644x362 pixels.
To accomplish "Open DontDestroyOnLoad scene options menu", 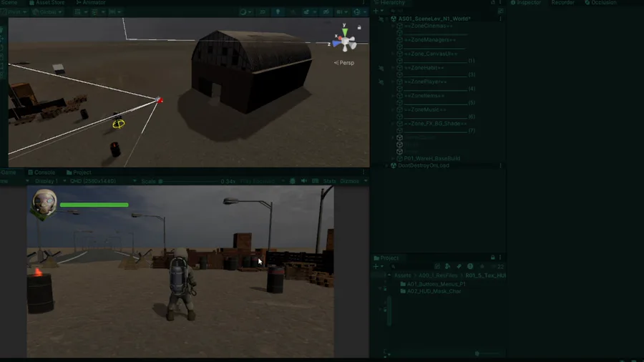I will point(500,165).
